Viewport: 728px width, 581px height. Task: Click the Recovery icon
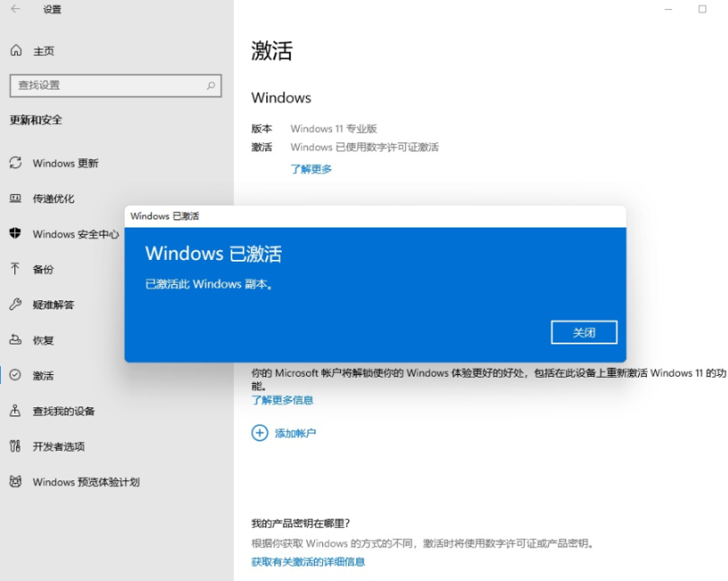point(15,340)
